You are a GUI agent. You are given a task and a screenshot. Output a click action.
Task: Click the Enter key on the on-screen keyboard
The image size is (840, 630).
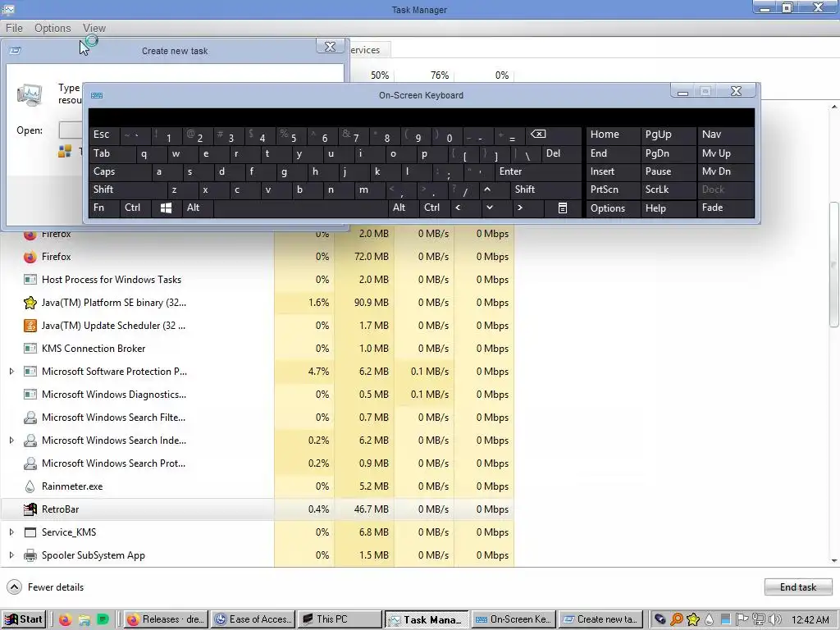tap(537, 171)
